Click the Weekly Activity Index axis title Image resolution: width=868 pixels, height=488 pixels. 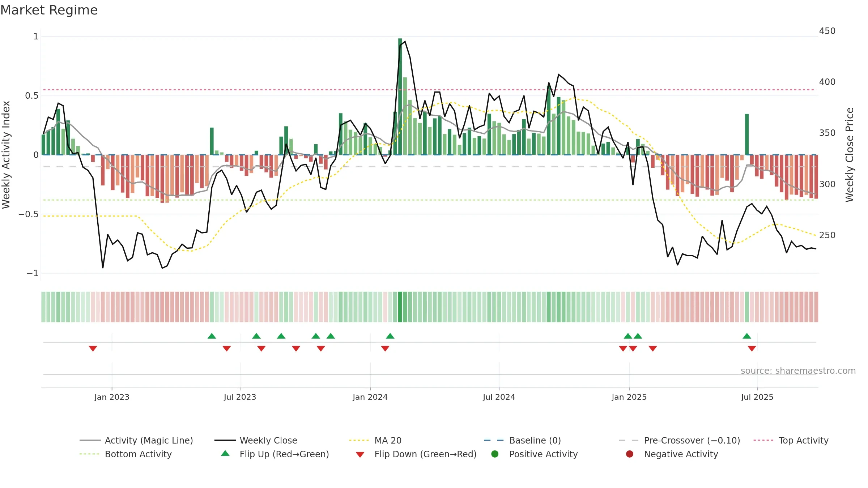coord(6,155)
